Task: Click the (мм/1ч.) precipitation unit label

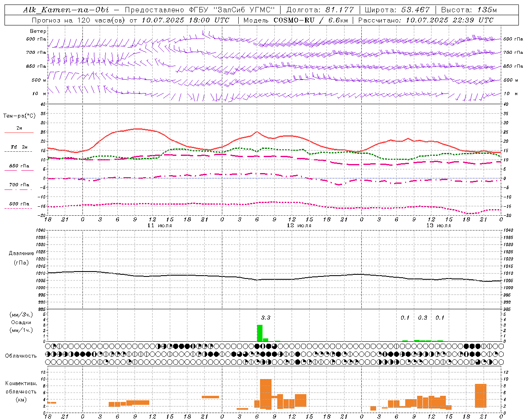Action: [21, 330]
